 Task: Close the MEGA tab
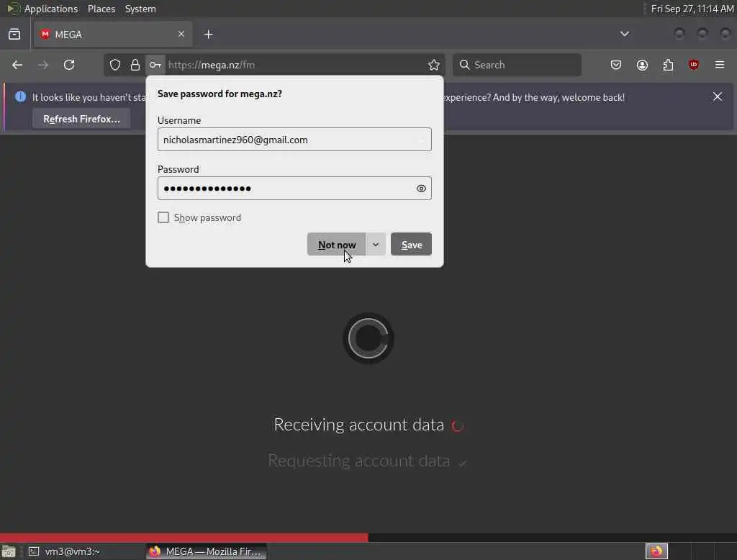[181, 34]
